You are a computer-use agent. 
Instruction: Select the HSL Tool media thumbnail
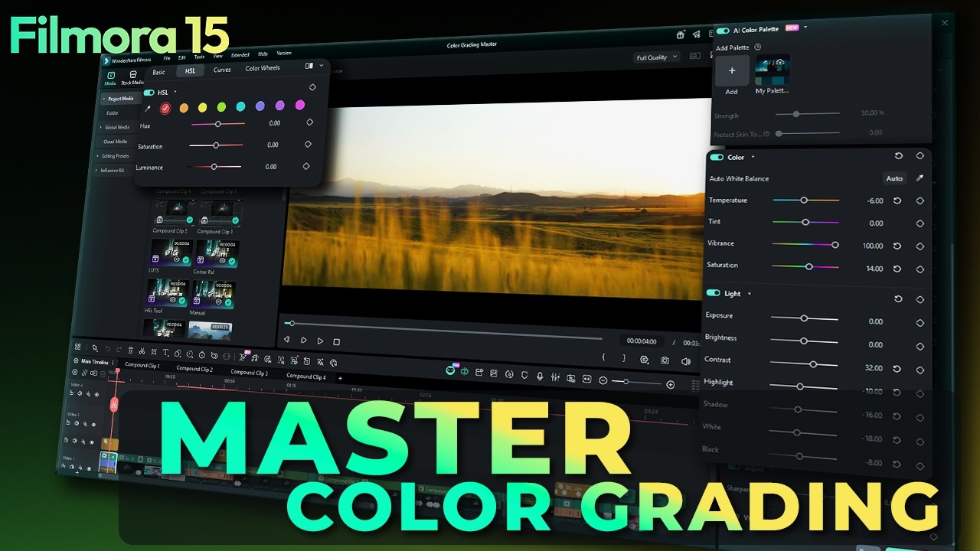[168, 292]
